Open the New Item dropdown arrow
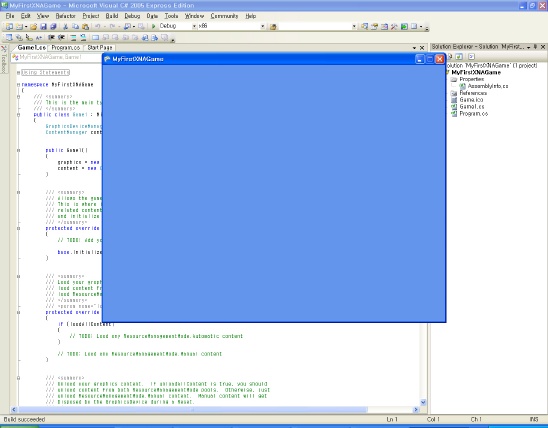The image size is (548, 428). point(26,27)
